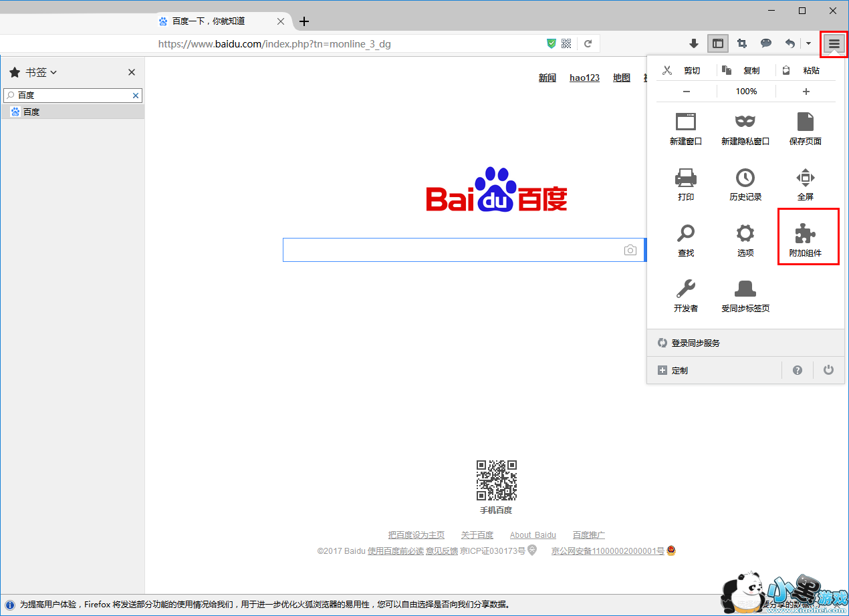Select the 百度一下，你就知道 tab
Viewport: 849px width, 616px height.
pyautogui.click(x=223, y=21)
